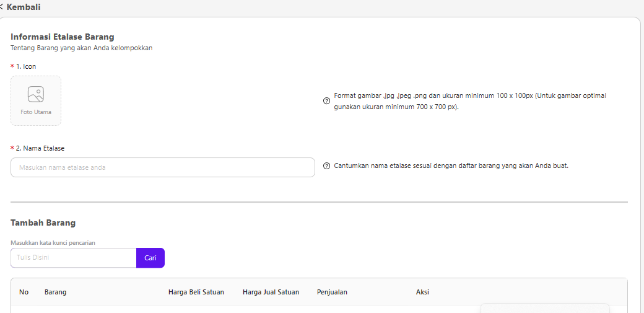Click the Tulis Disini search field

74,258
